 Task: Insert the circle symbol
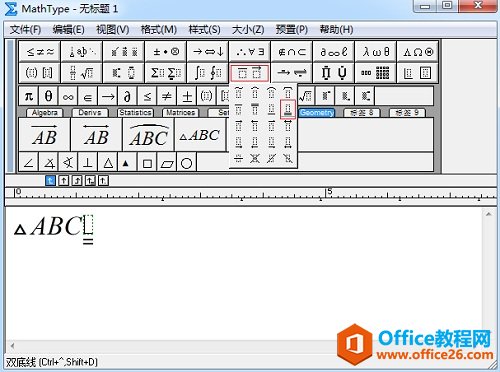click(187, 163)
